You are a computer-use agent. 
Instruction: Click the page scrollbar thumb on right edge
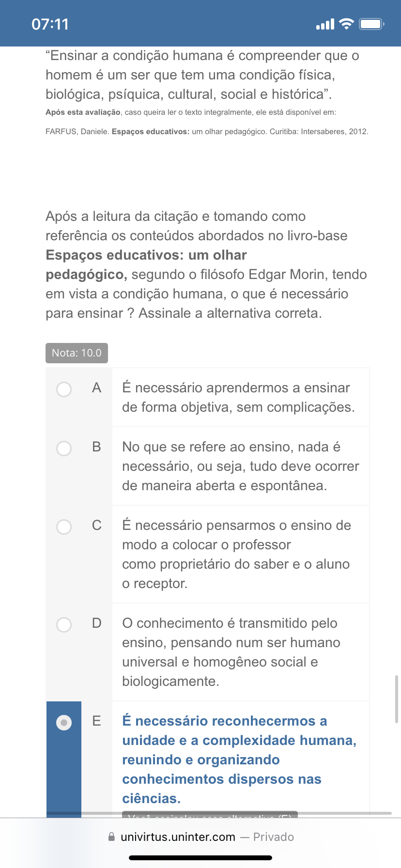pyautogui.click(x=397, y=699)
